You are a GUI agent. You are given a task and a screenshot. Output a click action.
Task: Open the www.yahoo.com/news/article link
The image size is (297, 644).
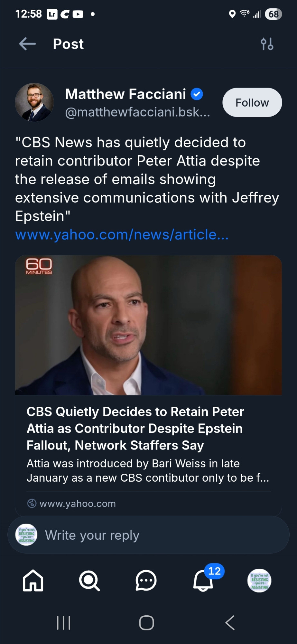(x=122, y=234)
